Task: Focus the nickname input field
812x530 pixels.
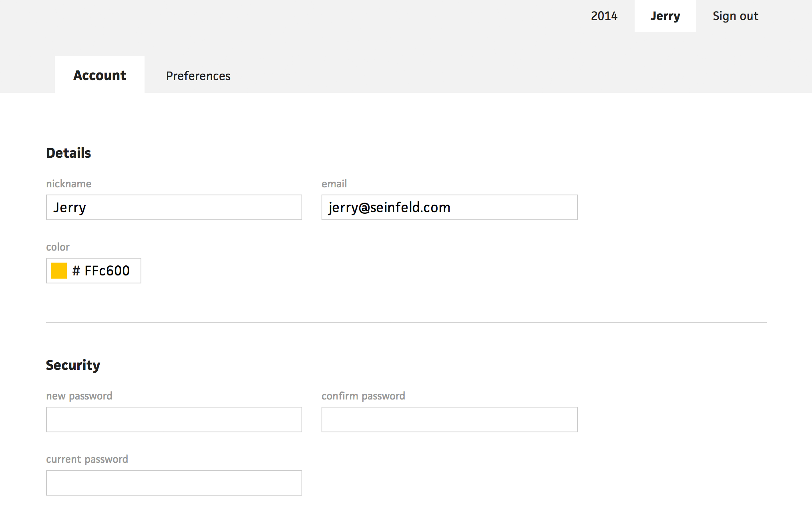Action: [x=174, y=207]
